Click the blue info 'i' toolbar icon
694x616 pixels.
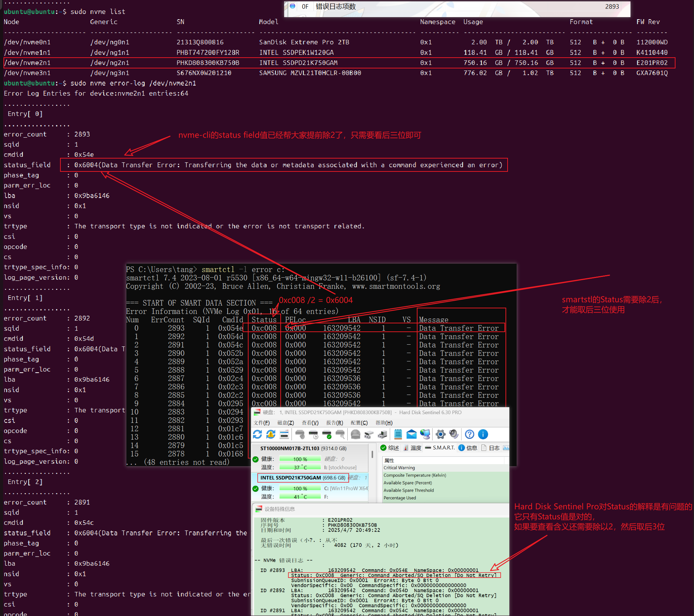[483, 434]
